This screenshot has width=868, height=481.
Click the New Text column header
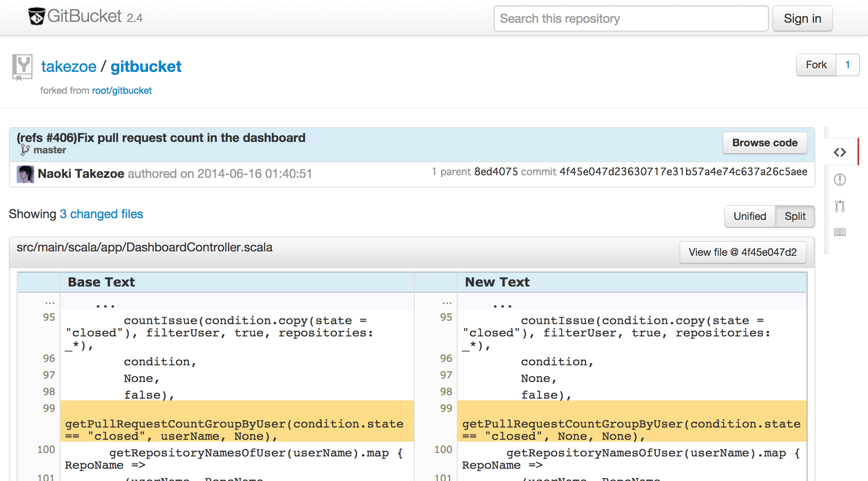[x=497, y=282]
